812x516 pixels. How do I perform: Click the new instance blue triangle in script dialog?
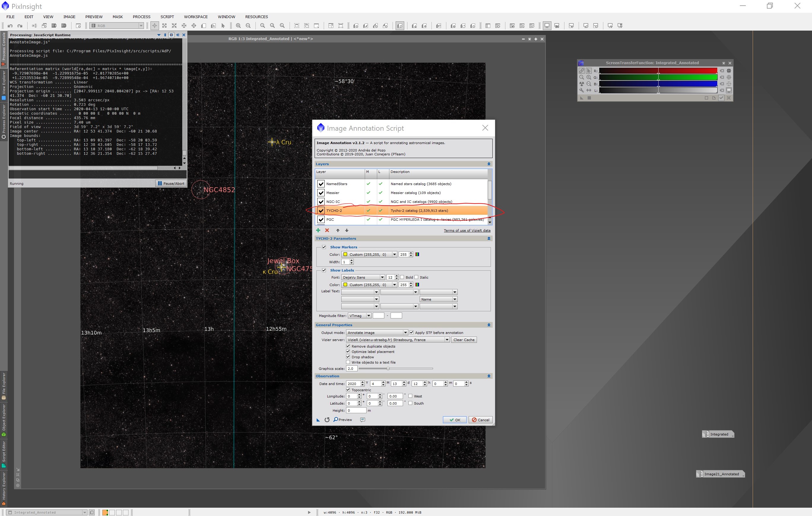click(318, 420)
